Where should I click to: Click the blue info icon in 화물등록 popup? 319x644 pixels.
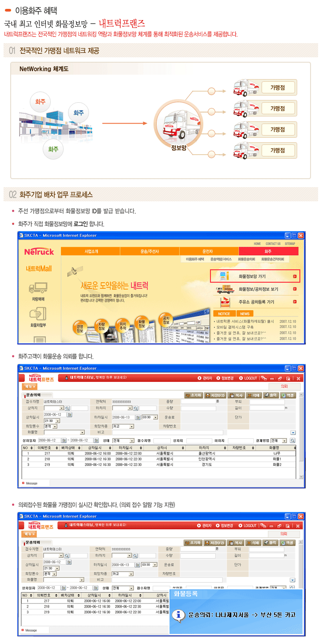[179, 615]
